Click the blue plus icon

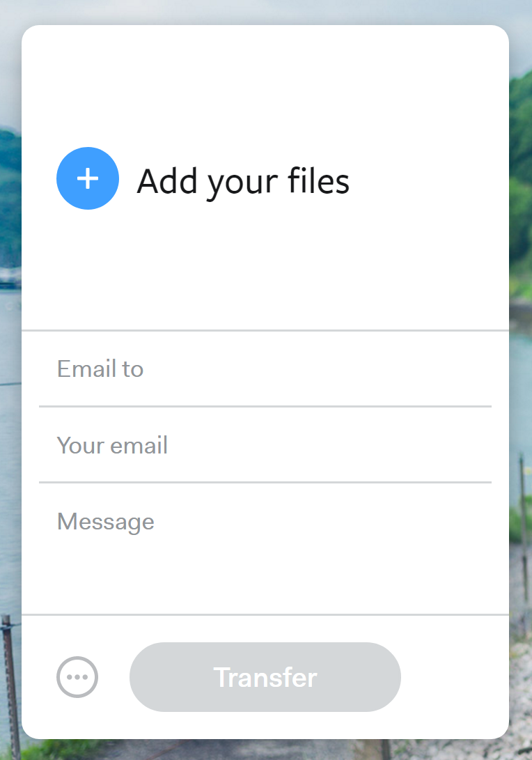(88, 178)
